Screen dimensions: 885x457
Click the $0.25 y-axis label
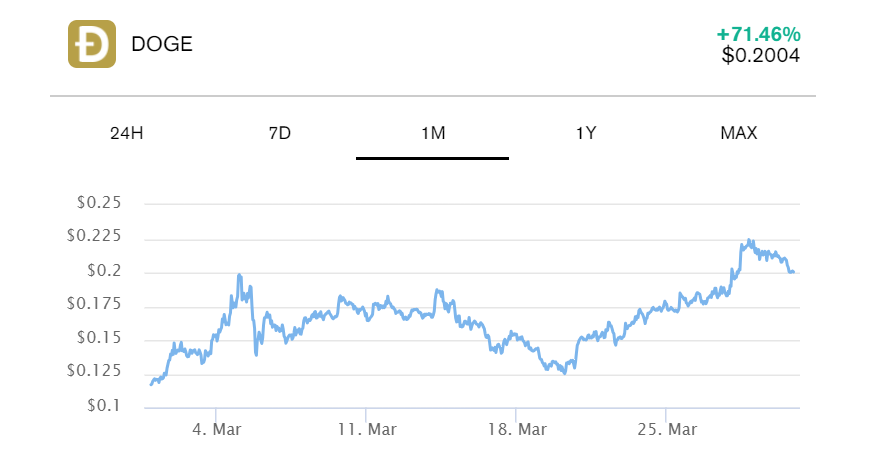click(98, 203)
